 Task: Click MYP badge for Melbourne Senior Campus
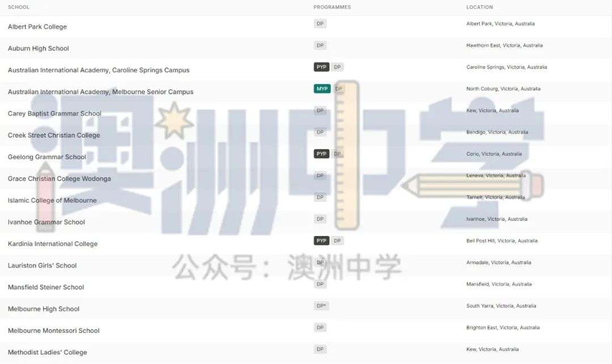point(322,89)
